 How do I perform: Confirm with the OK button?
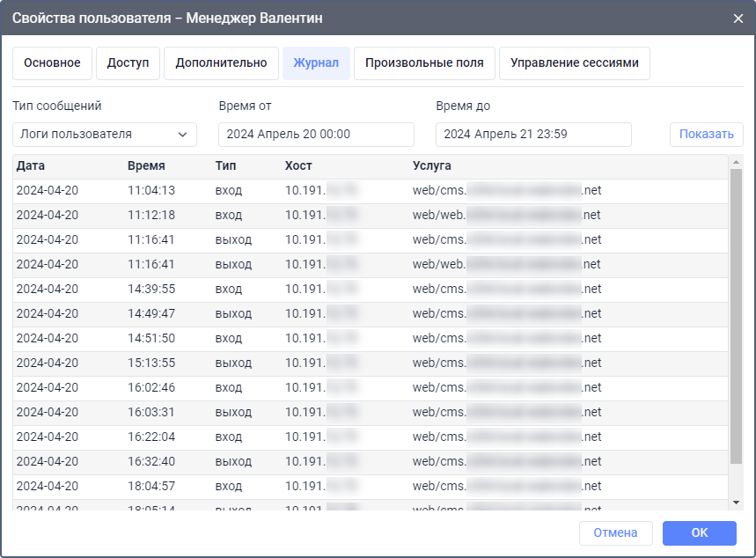pyautogui.click(x=699, y=533)
